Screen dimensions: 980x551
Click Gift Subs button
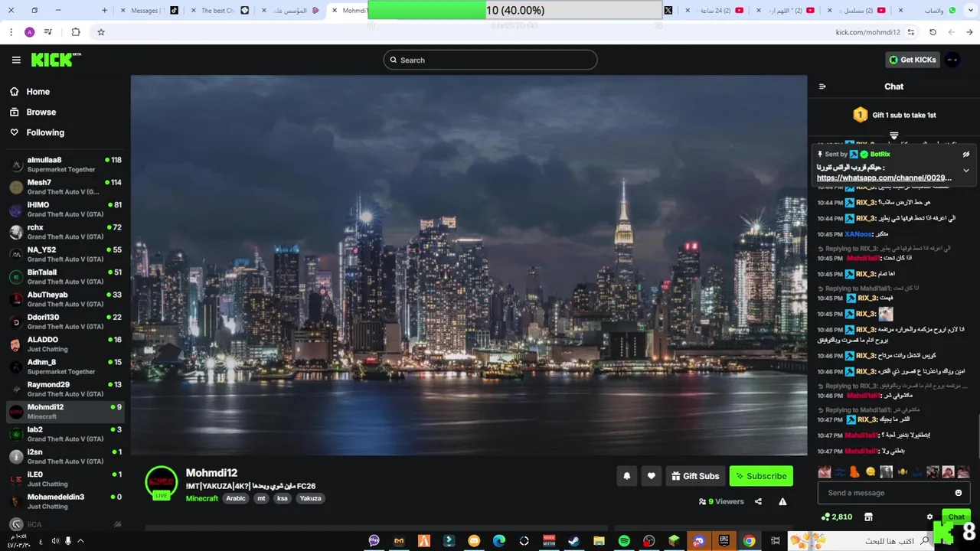click(695, 476)
